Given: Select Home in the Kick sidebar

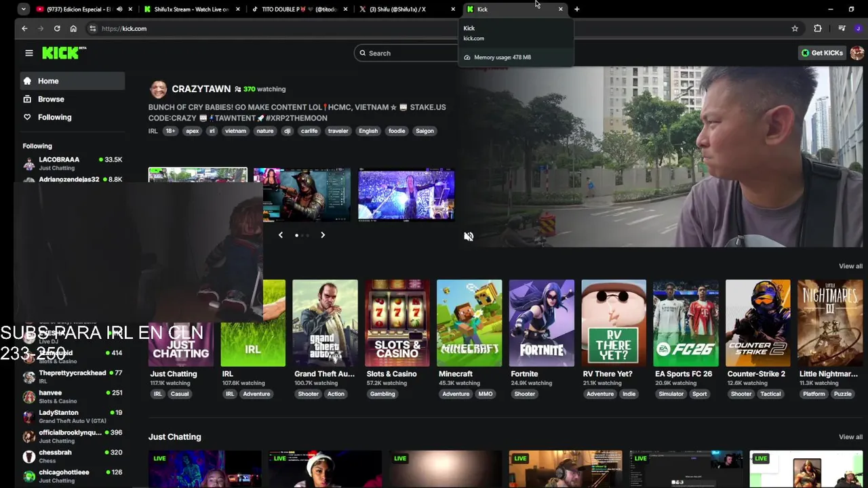Looking at the screenshot, I should coord(73,81).
